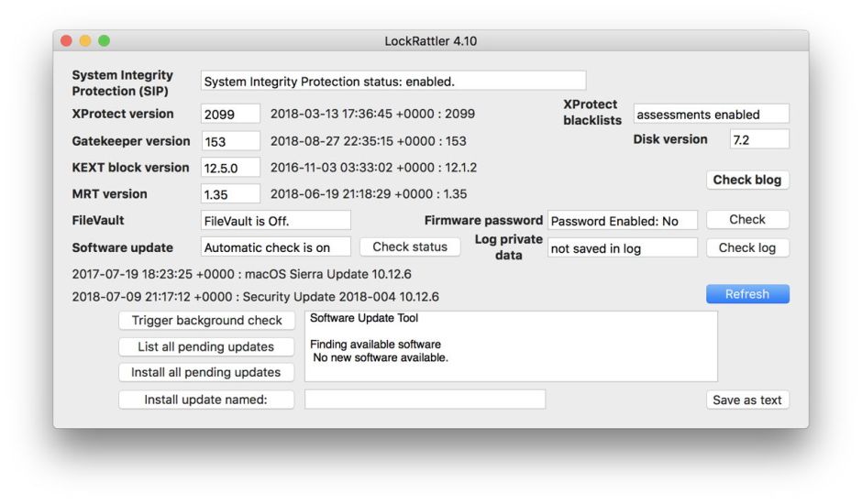Click the Save as text button

(x=746, y=400)
